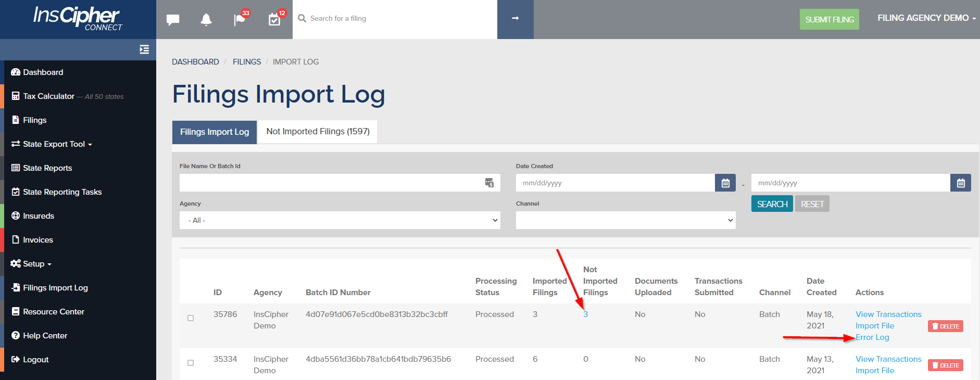Open the start date calendar picker
Image resolution: width=980 pixels, height=380 pixels.
pyautogui.click(x=725, y=183)
